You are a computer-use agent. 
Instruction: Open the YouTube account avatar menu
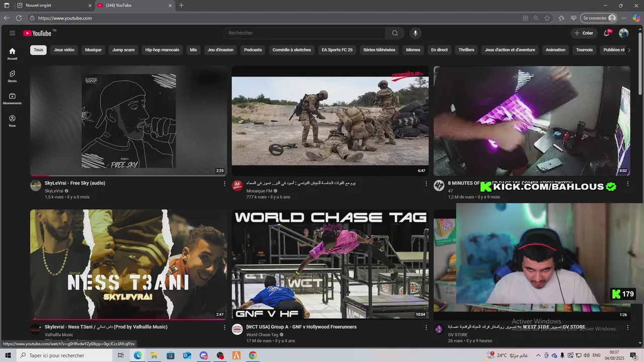pos(623,33)
